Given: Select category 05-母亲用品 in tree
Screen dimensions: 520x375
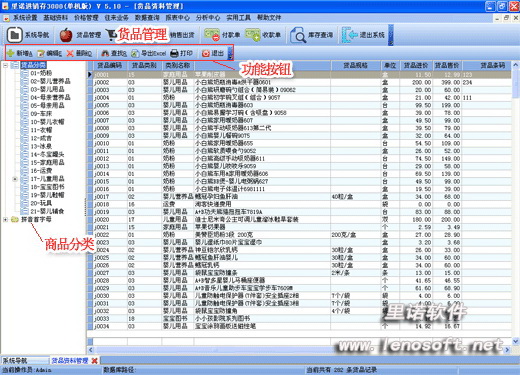Looking at the screenshot, I should (47, 105).
